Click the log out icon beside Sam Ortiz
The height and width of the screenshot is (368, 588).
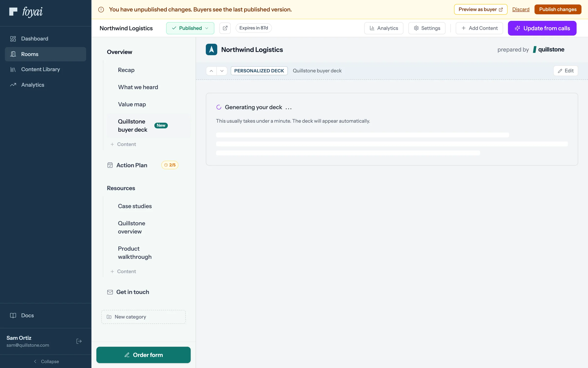pos(79,341)
